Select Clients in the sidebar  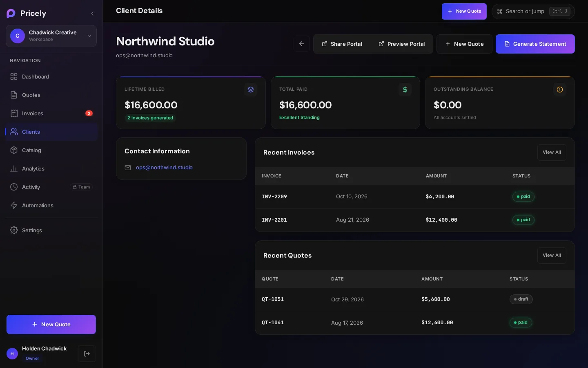click(x=51, y=132)
